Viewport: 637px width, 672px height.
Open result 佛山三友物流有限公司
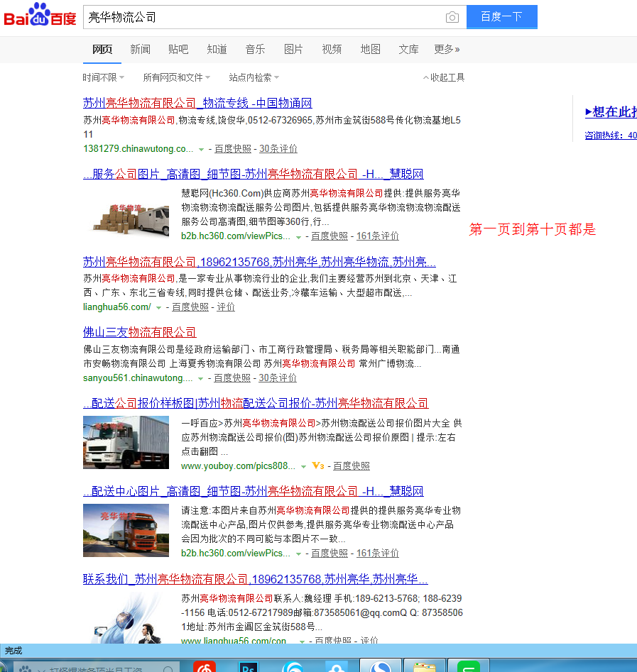click(139, 332)
